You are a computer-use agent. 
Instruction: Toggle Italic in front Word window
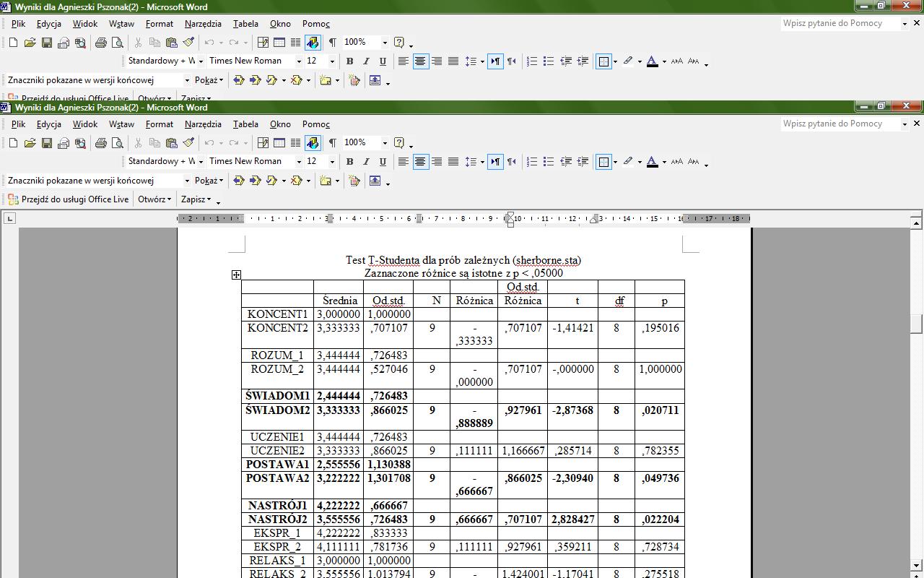[366, 162]
